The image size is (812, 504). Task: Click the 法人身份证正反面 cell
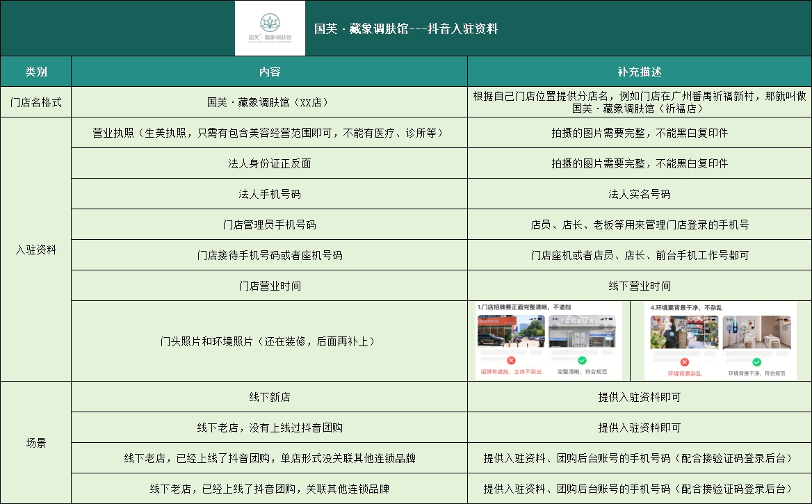[269, 163]
